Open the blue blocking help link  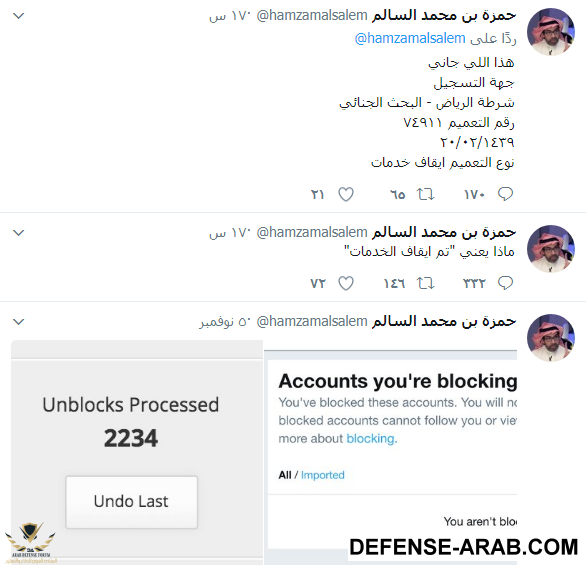point(371,438)
